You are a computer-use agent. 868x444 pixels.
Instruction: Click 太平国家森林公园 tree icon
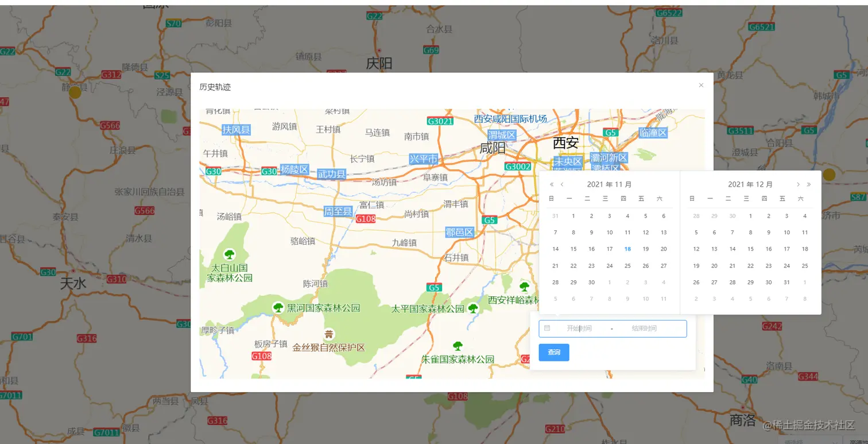[x=473, y=308]
